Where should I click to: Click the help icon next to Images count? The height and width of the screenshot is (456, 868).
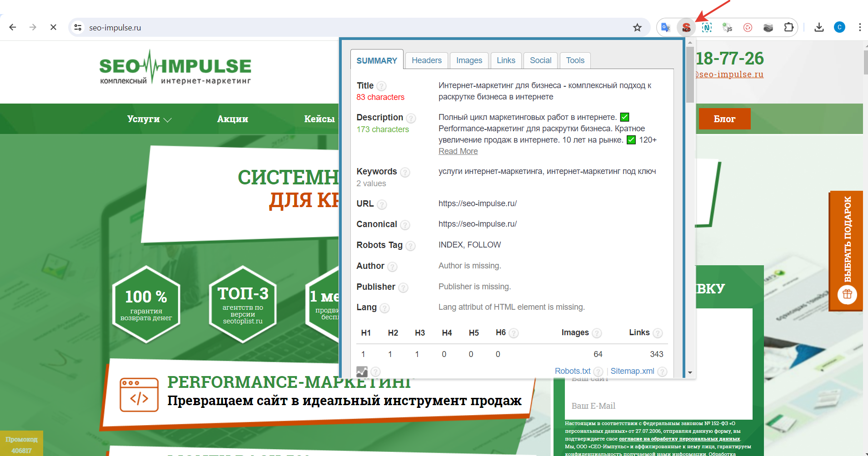(597, 333)
